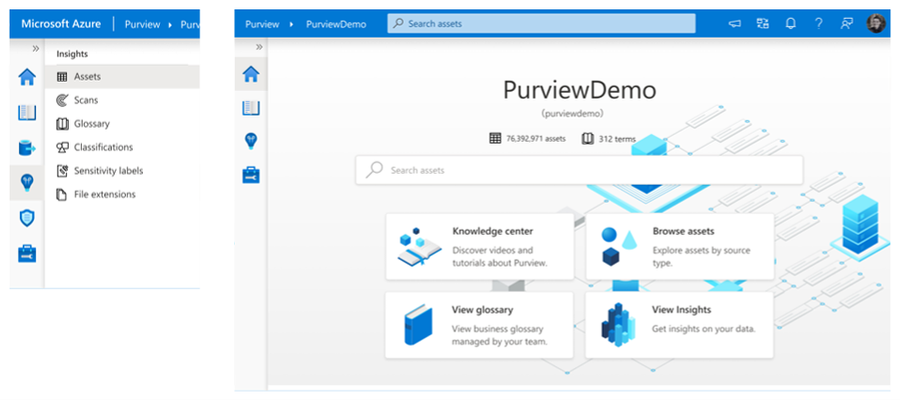Expand left Insights window sidebar with chevrons

[36, 49]
